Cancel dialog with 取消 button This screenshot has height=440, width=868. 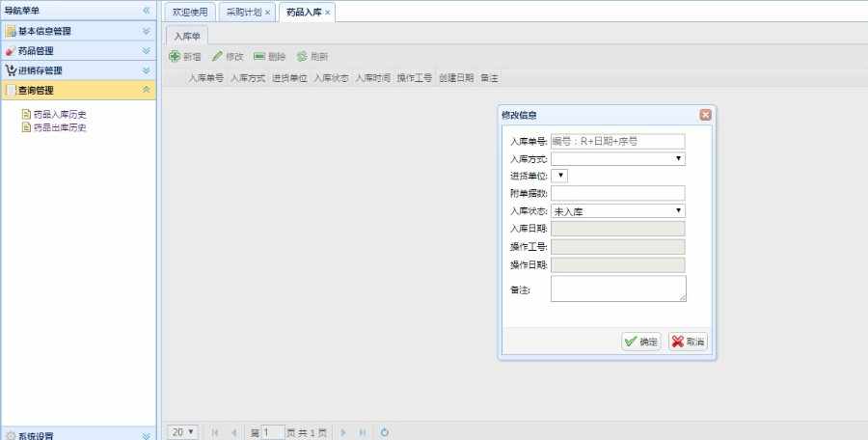pyautogui.click(x=688, y=342)
